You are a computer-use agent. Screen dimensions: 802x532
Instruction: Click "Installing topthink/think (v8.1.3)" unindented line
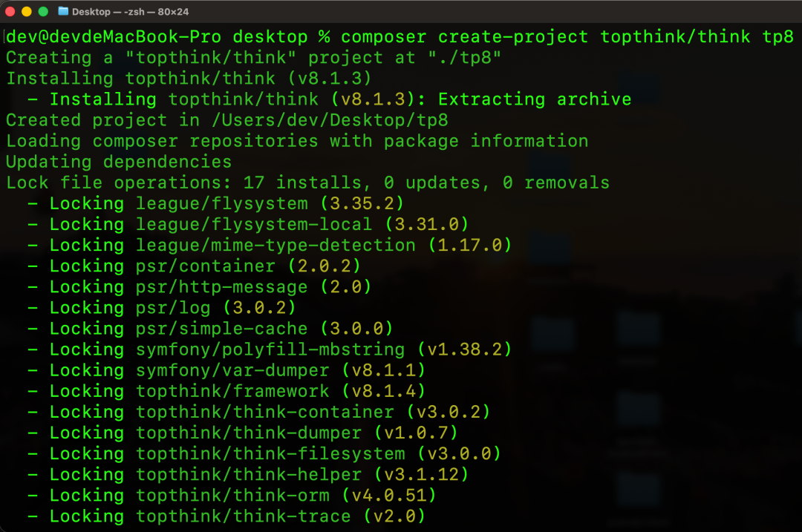pyautogui.click(x=188, y=79)
